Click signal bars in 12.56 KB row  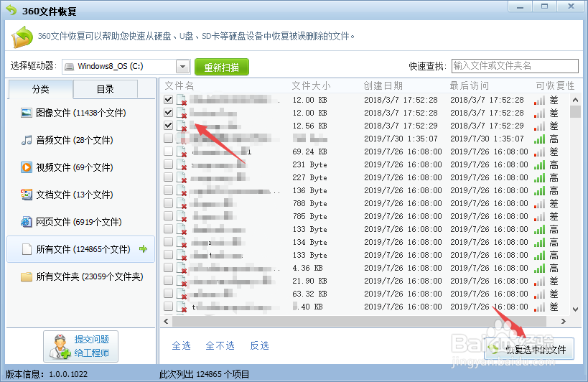click(x=539, y=126)
